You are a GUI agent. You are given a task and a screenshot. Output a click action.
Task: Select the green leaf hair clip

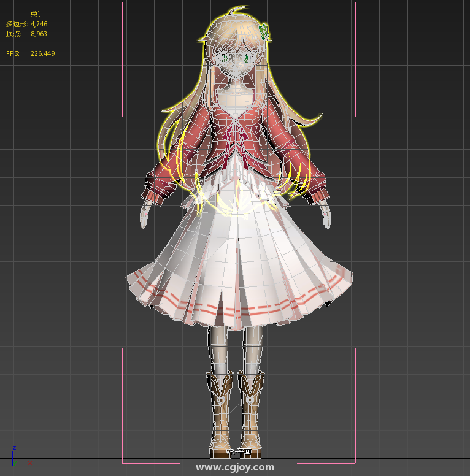[265, 32]
